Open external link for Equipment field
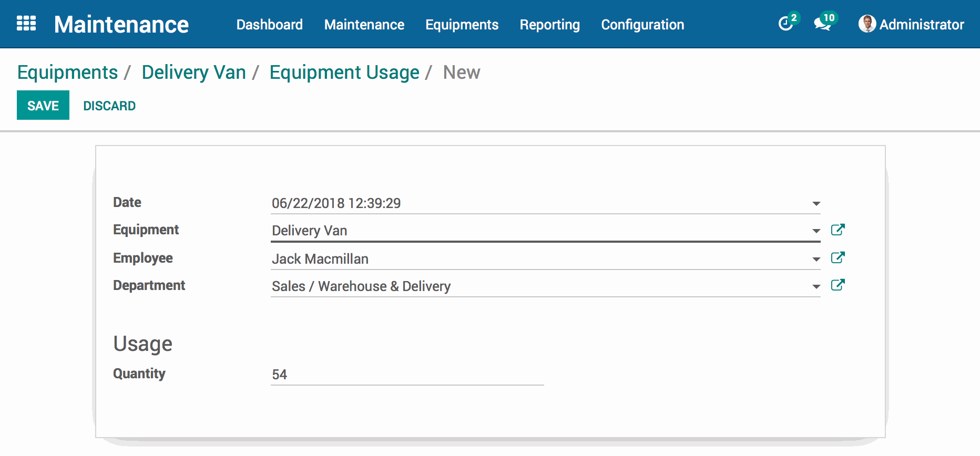 838,230
